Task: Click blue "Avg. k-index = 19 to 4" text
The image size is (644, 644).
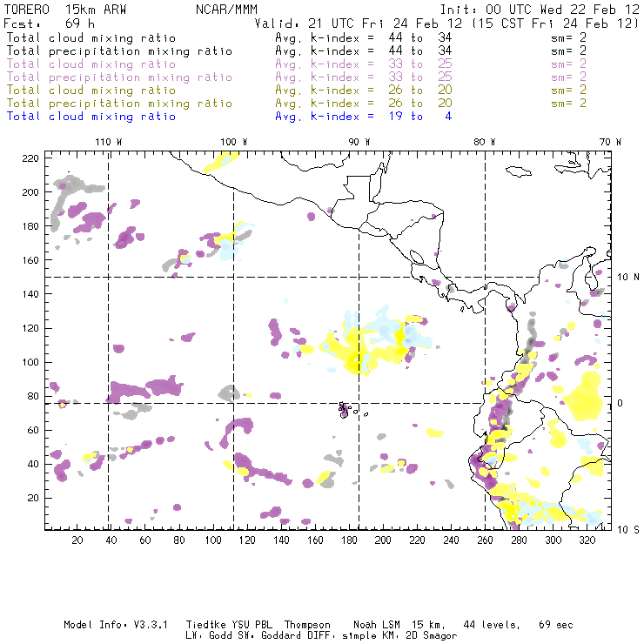Action: click(364, 117)
